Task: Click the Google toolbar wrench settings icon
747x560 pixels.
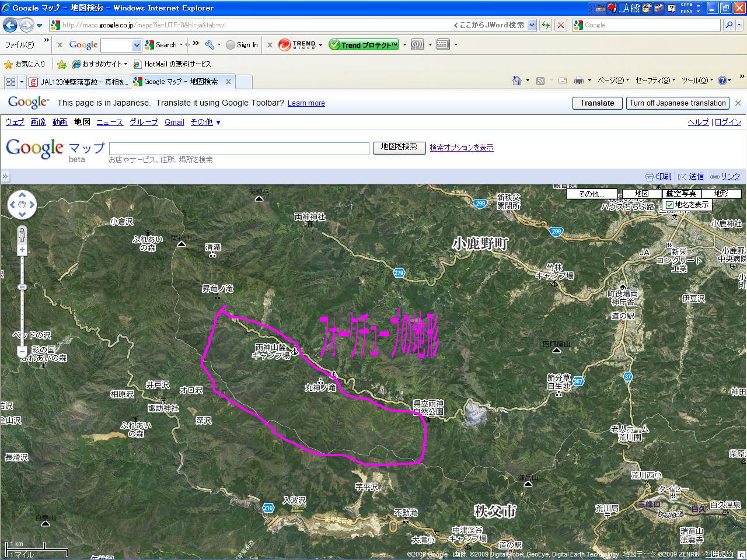Action: point(210,44)
